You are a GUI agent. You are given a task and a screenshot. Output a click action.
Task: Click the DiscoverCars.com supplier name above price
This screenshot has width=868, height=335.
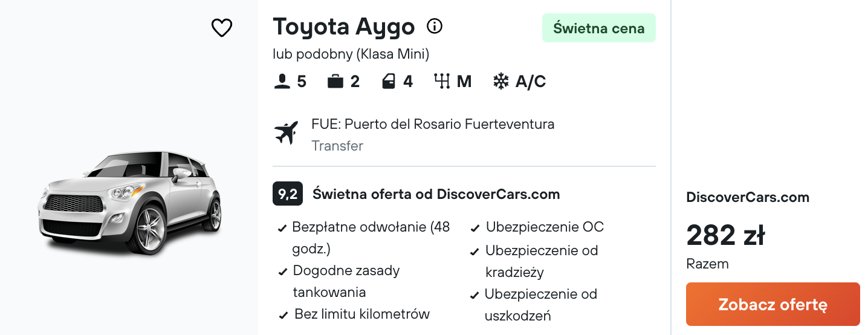[748, 197]
